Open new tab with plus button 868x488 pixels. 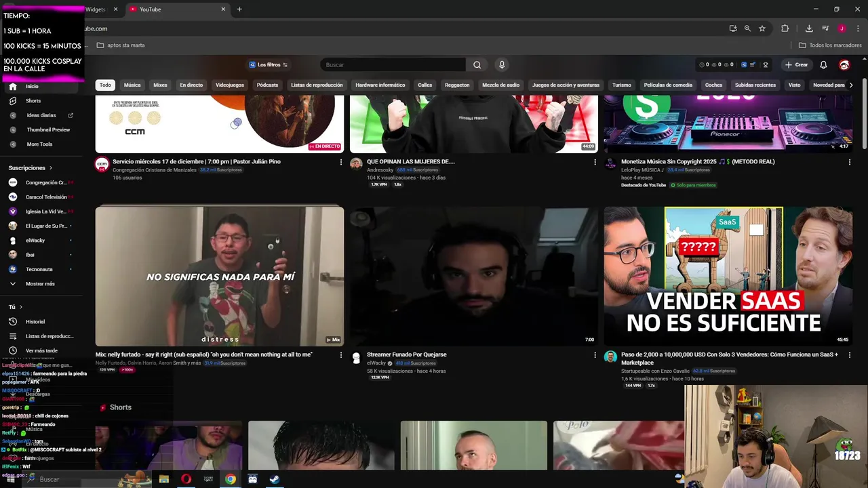(239, 9)
